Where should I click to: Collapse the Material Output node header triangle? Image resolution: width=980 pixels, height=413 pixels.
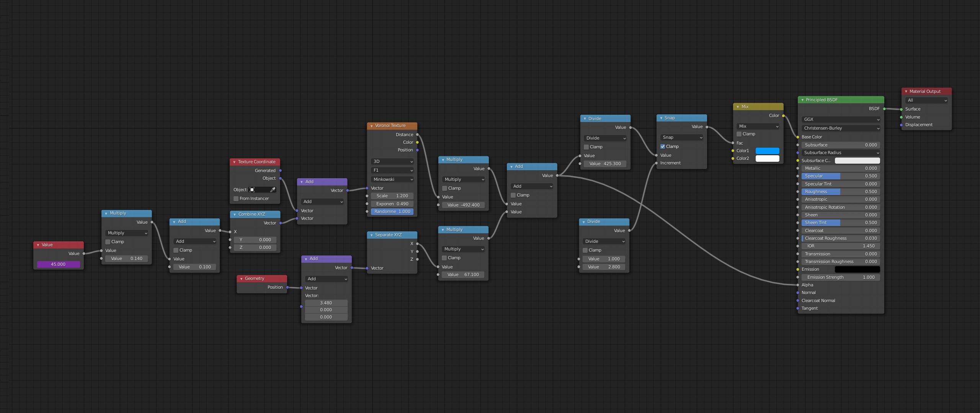tap(906, 91)
